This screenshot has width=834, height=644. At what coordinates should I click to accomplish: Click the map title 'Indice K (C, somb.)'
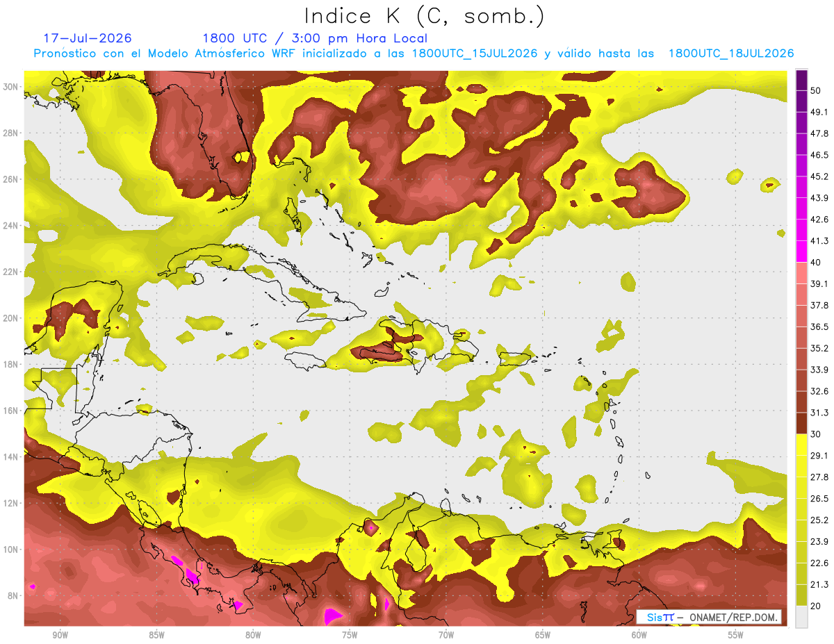click(x=424, y=16)
